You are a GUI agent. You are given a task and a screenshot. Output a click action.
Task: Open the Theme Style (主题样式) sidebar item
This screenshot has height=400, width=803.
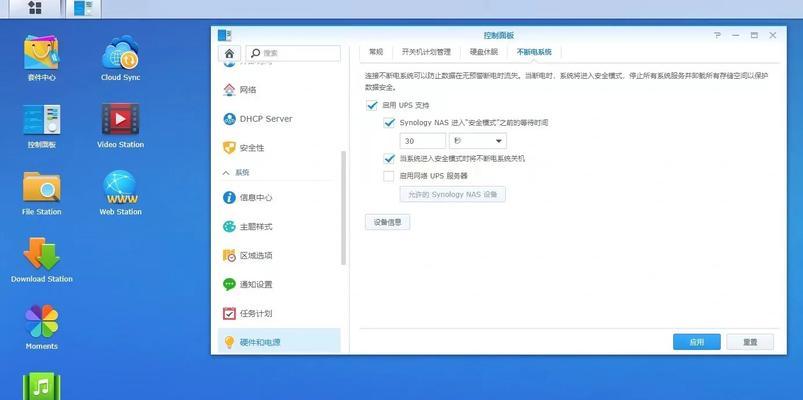[x=279, y=226]
